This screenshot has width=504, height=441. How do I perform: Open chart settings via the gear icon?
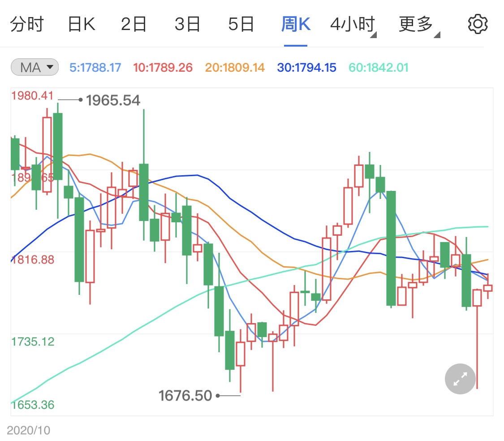point(478,24)
